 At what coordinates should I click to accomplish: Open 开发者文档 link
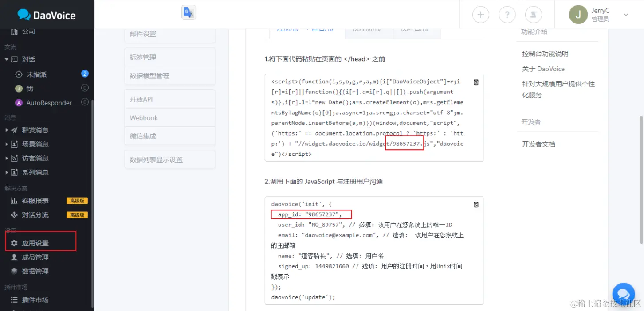click(538, 144)
